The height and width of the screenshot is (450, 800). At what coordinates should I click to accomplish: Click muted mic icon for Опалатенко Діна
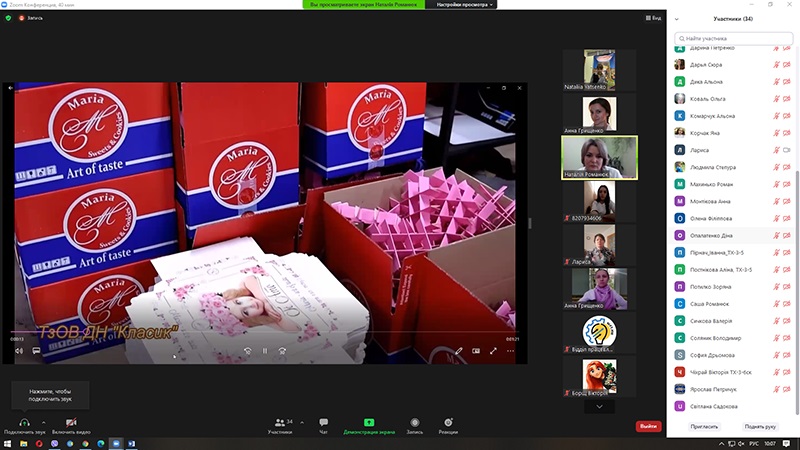[776, 235]
